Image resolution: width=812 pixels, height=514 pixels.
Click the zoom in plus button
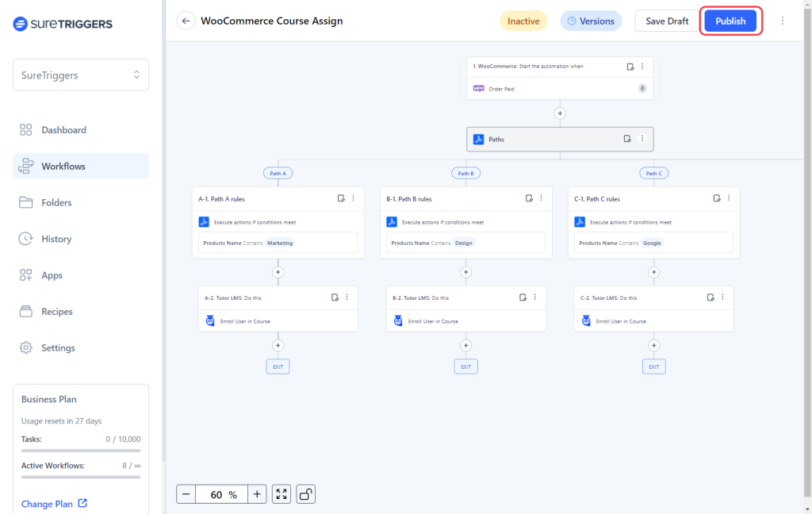[x=257, y=494]
